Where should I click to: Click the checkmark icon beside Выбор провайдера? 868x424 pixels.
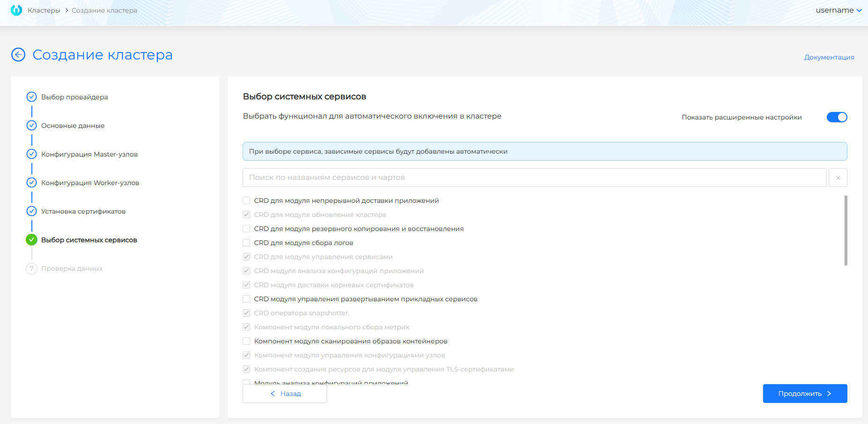click(31, 97)
